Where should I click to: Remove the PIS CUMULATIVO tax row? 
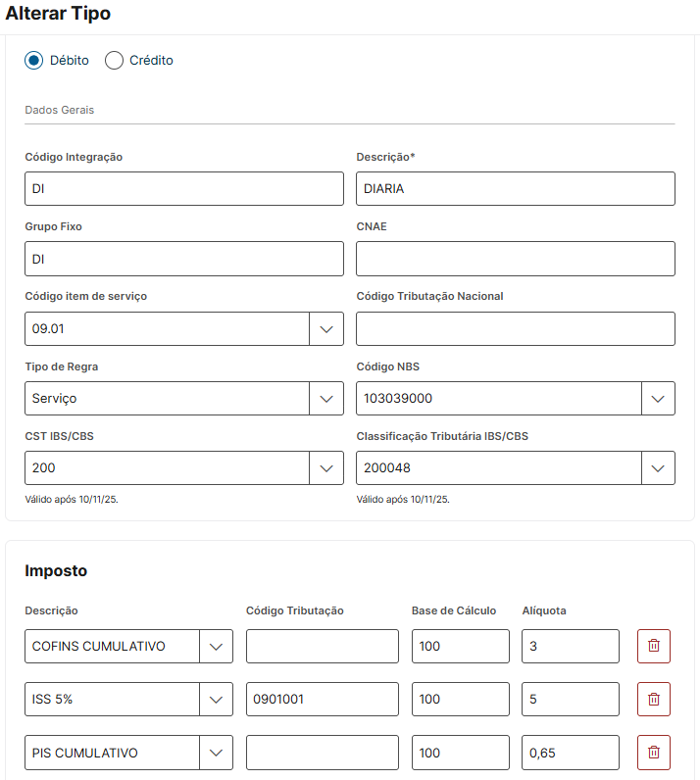[654, 753]
